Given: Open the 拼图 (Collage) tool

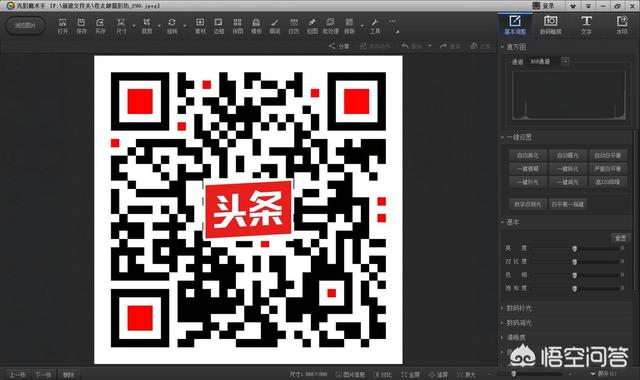Looking at the screenshot, I should [238, 26].
